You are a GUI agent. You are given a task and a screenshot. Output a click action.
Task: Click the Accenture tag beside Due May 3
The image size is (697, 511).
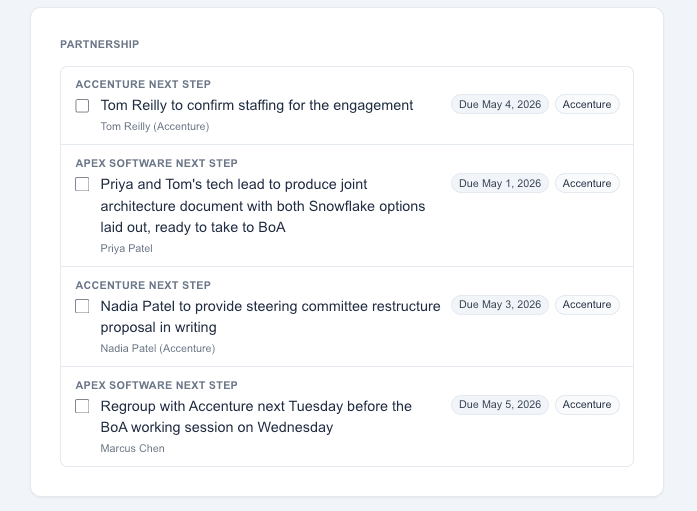587,305
